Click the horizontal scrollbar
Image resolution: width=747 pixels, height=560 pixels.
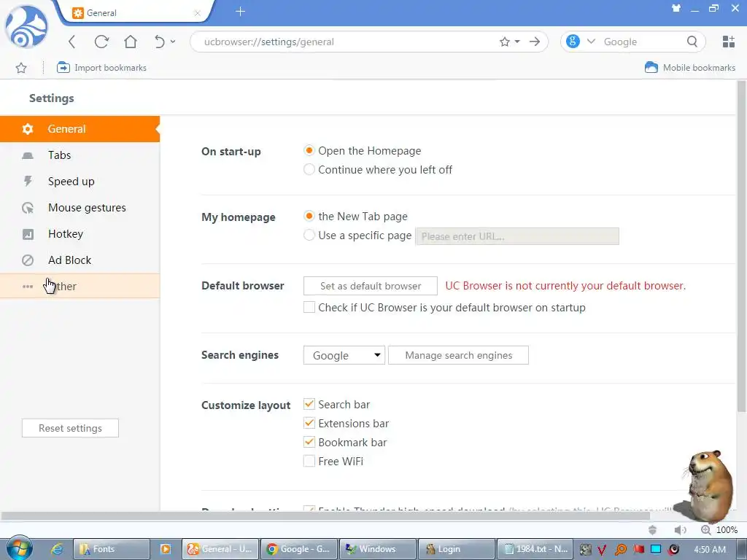click(x=325, y=516)
